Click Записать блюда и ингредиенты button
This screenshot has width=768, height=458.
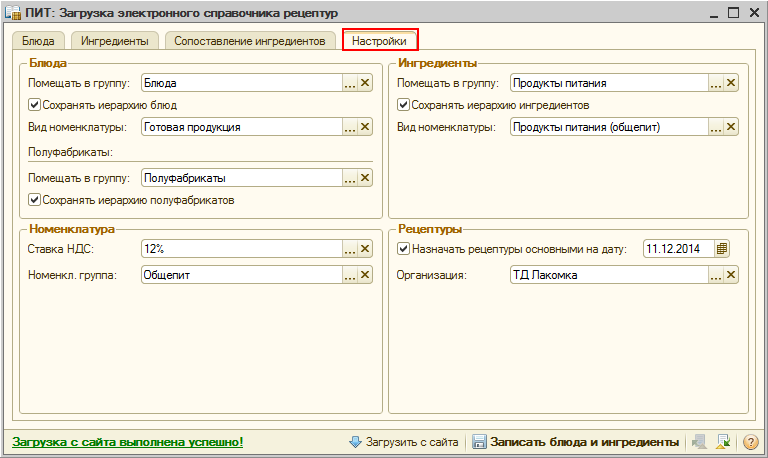pyautogui.click(x=575, y=441)
